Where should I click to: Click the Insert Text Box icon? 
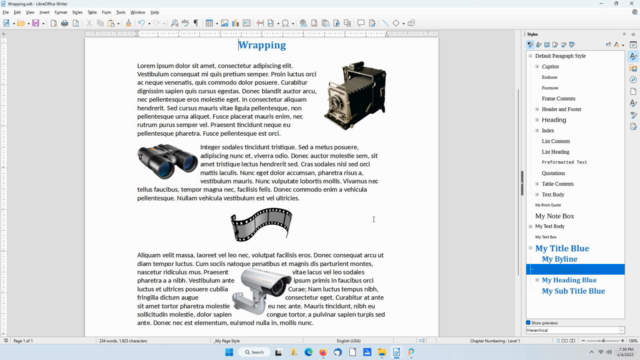point(247,23)
